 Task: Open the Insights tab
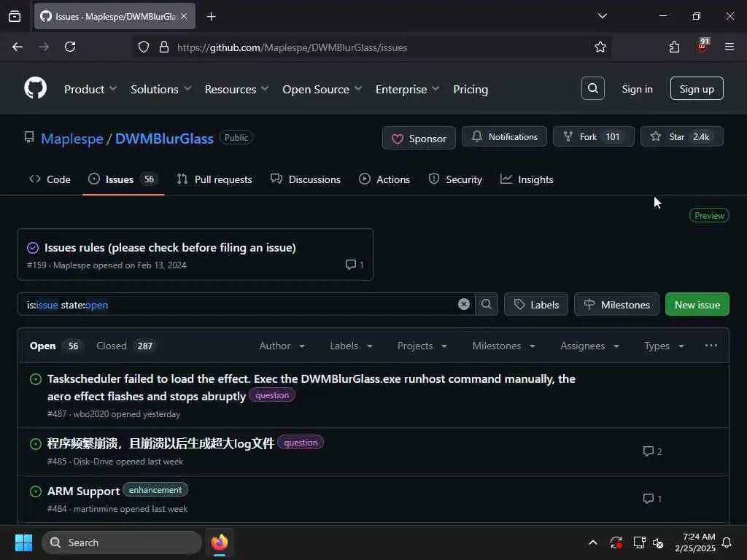click(x=527, y=179)
